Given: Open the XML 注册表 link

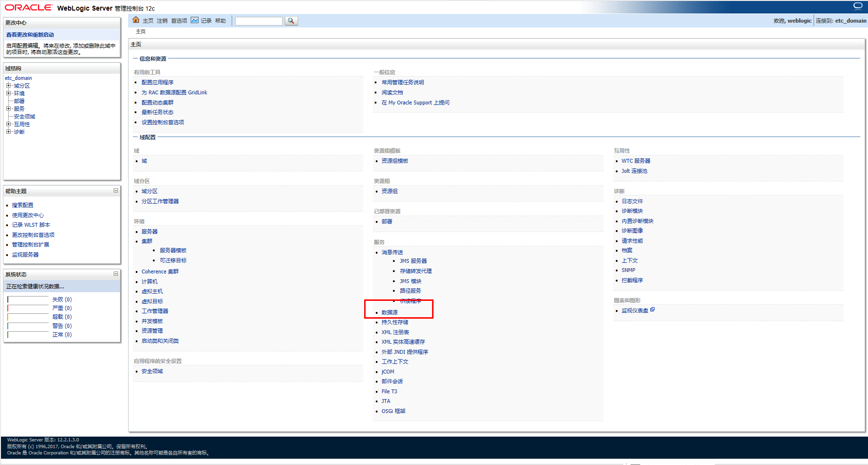Looking at the screenshot, I should [395, 332].
